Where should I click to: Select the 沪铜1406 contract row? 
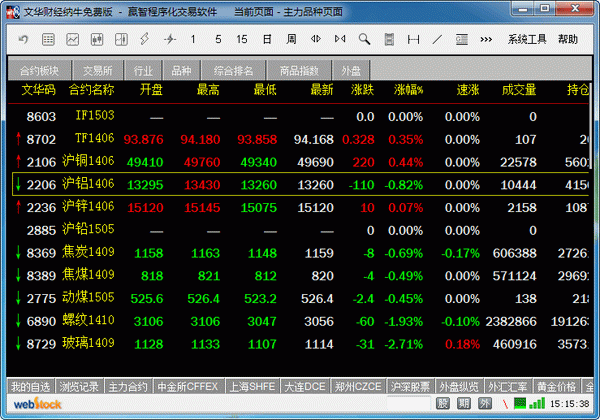tap(300, 162)
